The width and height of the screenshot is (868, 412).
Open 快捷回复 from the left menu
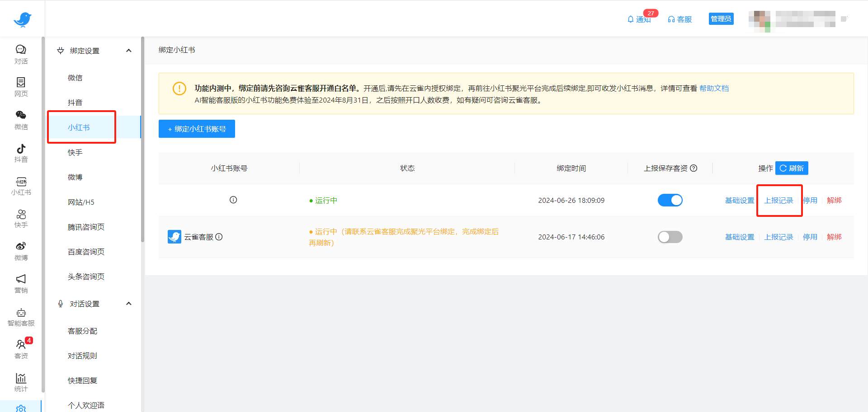point(82,380)
